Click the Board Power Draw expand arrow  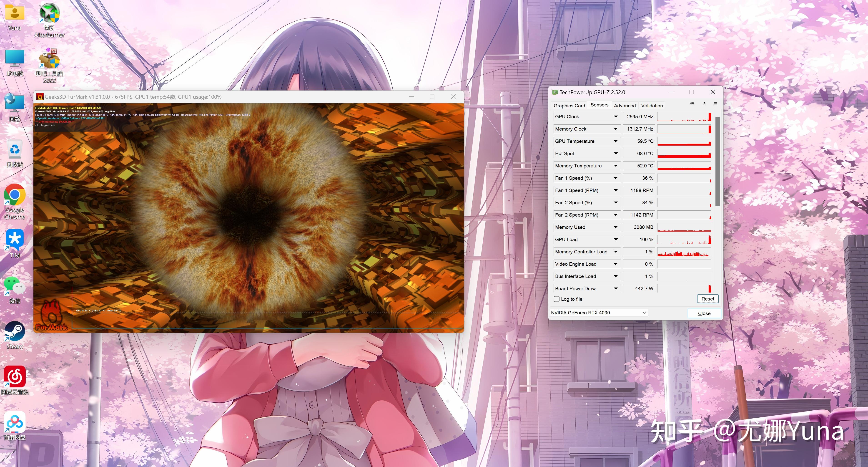pyautogui.click(x=616, y=288)
